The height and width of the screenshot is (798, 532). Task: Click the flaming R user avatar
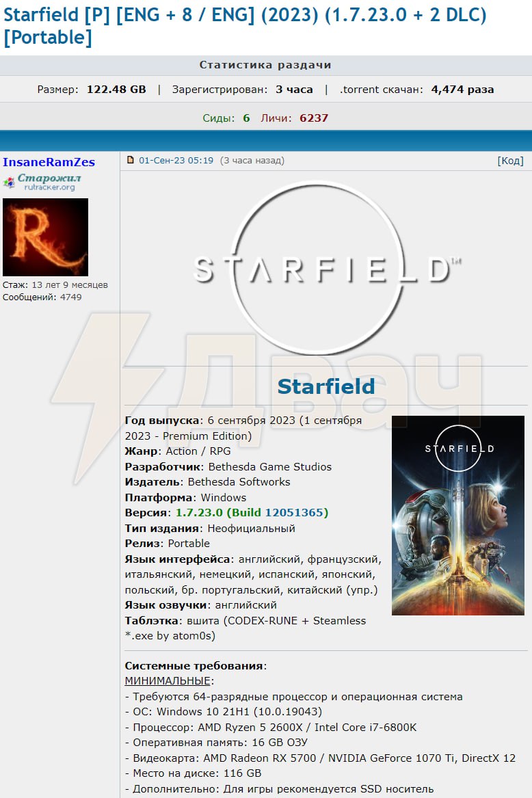[x=45, y=237]
